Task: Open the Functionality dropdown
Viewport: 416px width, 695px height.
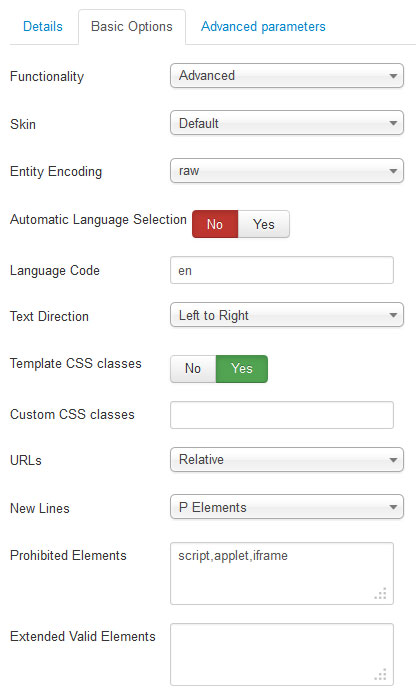Action: (x=287, y=76)
